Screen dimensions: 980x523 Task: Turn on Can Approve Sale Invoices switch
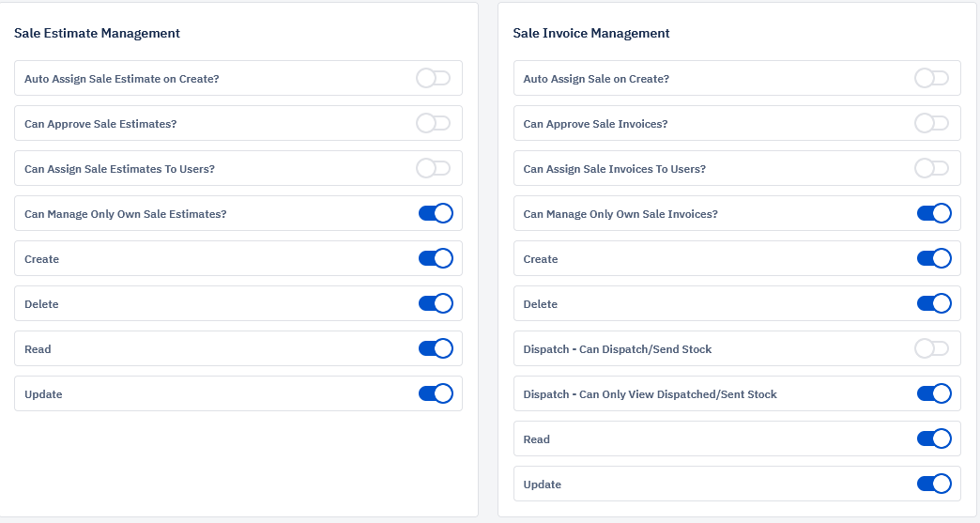pos(931,123)
